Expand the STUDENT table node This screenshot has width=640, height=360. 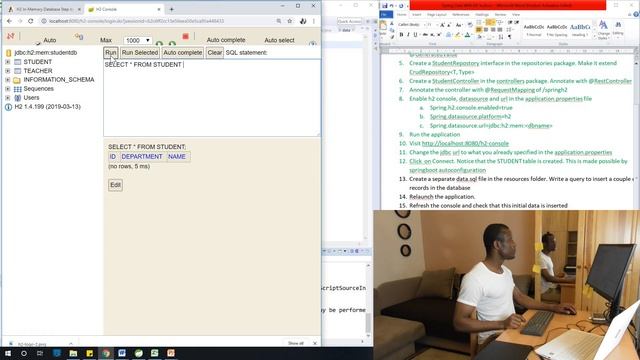8,62
